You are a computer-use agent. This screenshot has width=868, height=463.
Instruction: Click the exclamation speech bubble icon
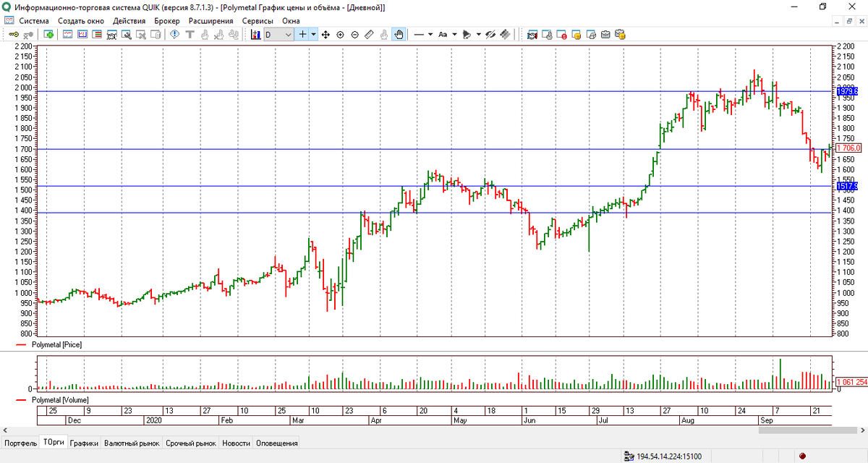(174, 34)
